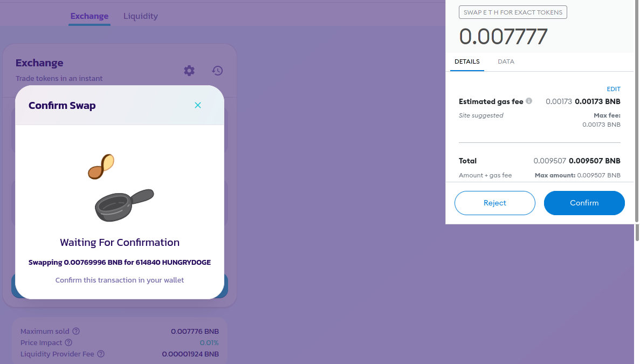Close the Confirm Swap dialog

[198, 105]
